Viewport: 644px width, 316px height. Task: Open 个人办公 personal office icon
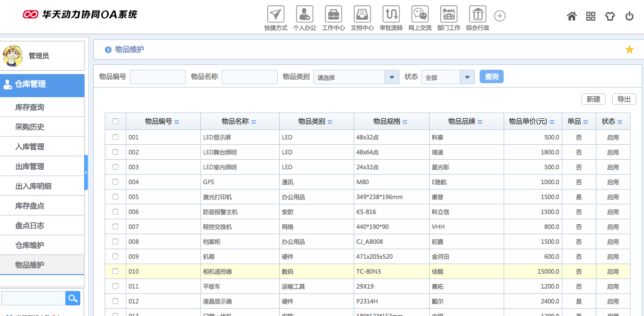[x=304, y=14]
